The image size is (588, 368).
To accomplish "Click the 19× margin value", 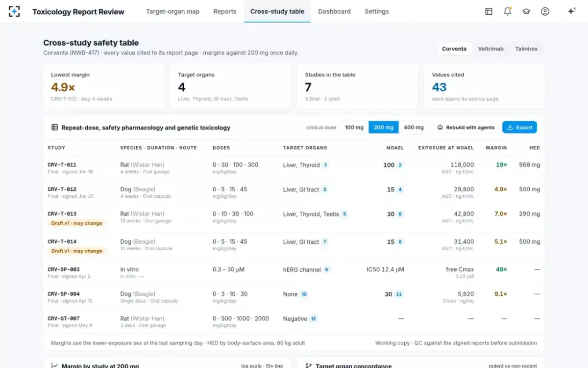I will 501,165.
